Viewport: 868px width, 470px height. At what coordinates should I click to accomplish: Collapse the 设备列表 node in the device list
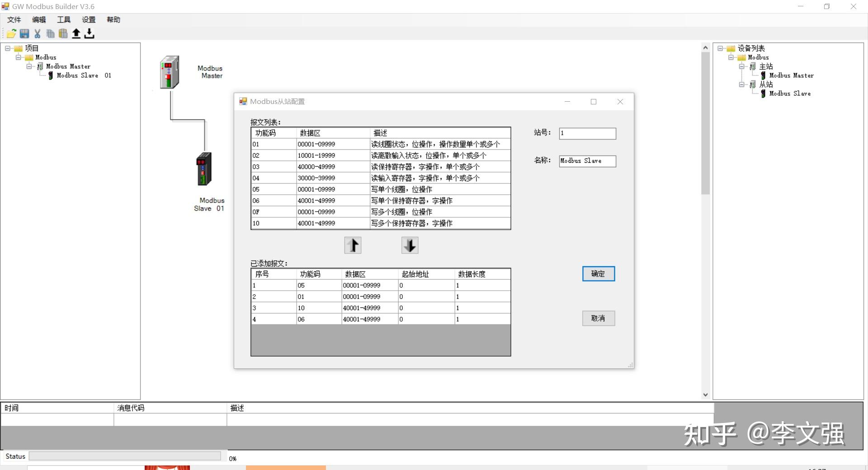[x=720, y=48]
